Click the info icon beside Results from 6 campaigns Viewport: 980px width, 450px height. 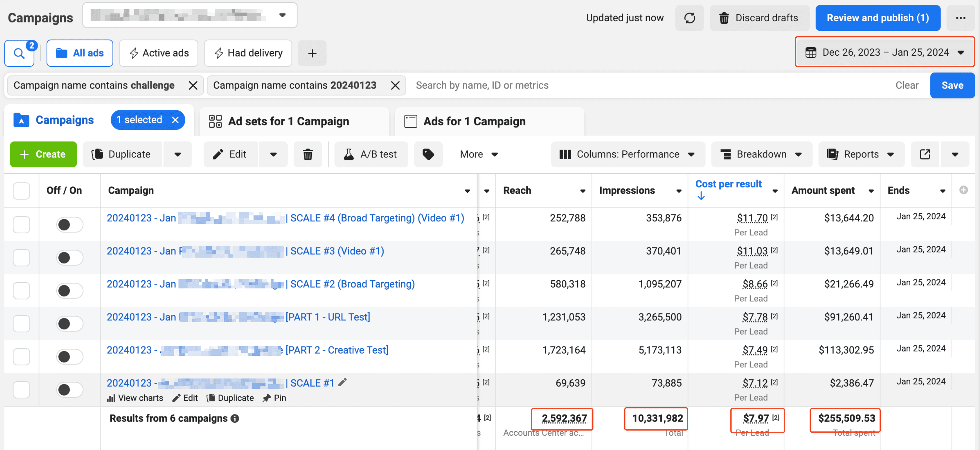coord(235,418)
